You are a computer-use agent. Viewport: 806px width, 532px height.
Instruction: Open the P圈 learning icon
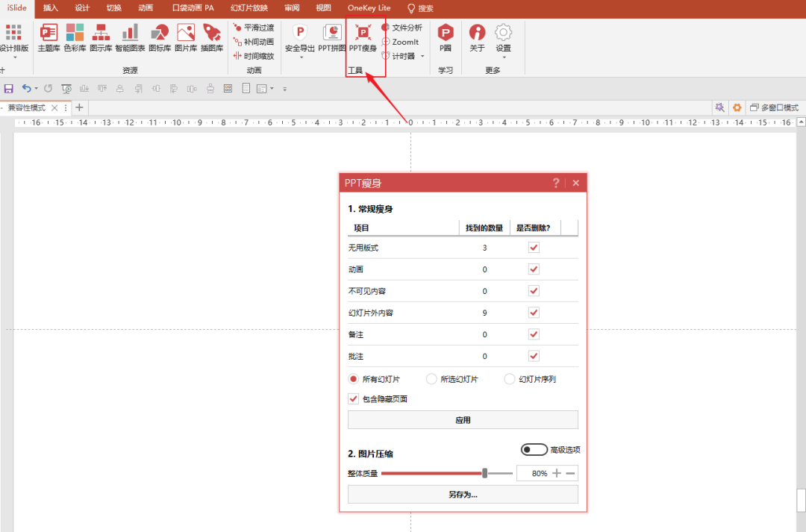pyautogui.click(x=445, y=37)
